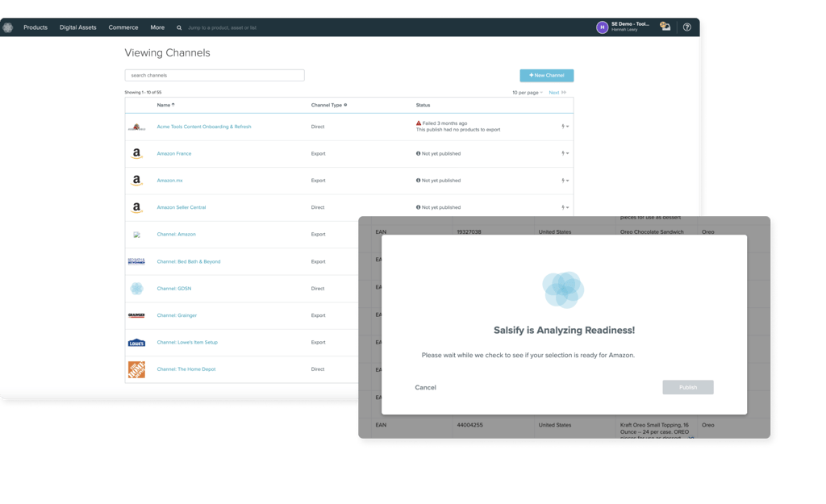Expand actions dropdown for Amazon France row
Image resolution: width=826 pixels, height=504 pixels.
tap(565, 153)
